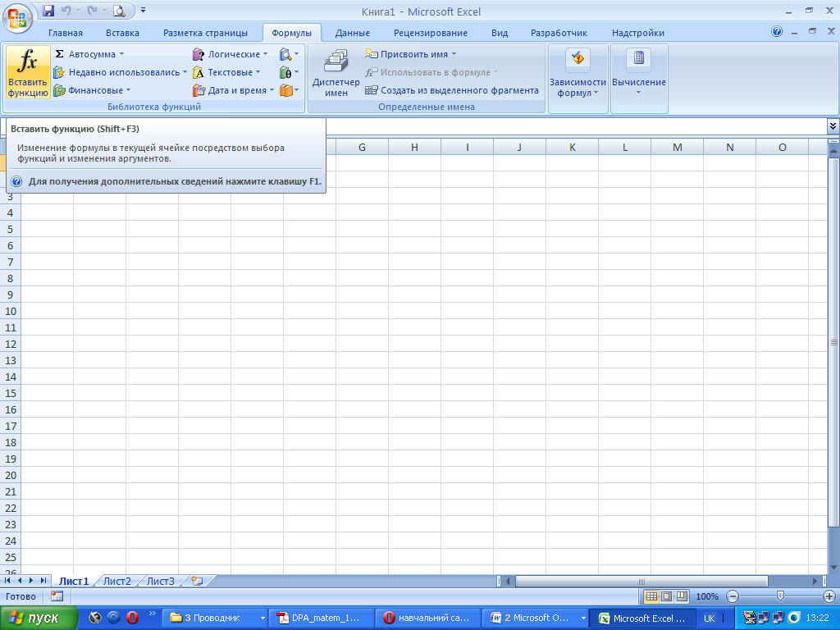Image resolution: width=840 pixels, height=630 pixels.
Task: Click the Insert Function fx button
Action: [27, 72]
